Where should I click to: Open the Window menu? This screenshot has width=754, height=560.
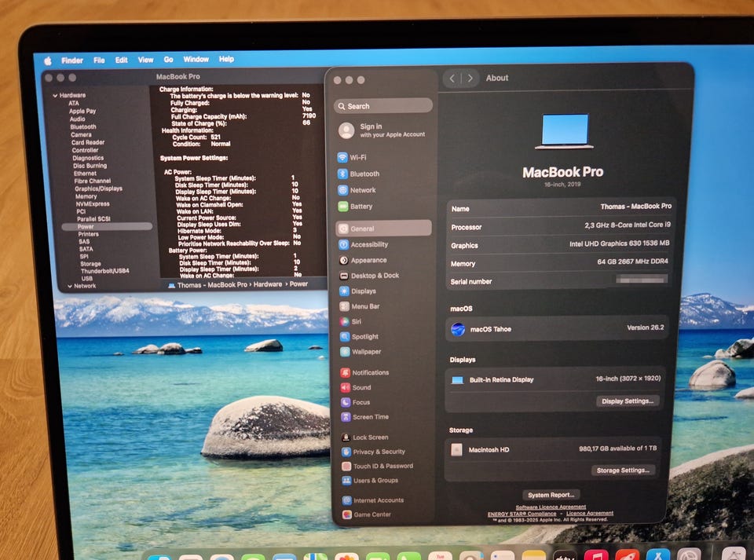[x=196, y=59]
